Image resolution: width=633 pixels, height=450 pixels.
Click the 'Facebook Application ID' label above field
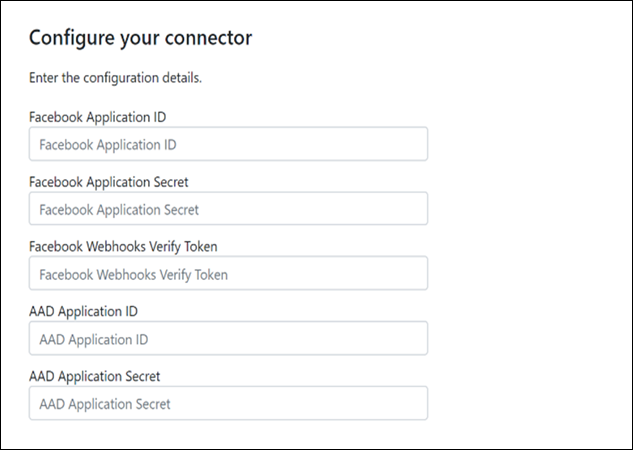97,117
